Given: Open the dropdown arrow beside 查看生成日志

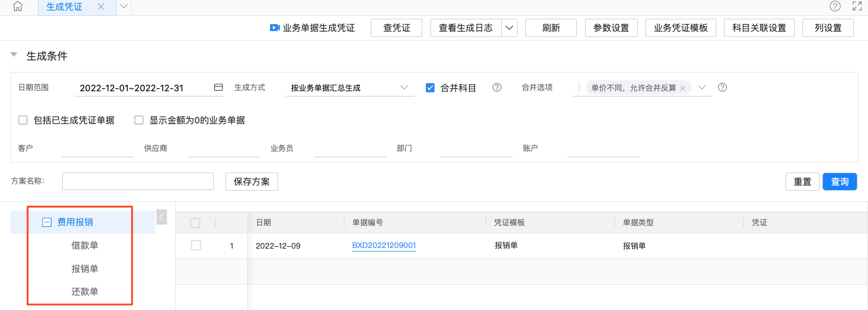Looking at the screenshot, I should [510, 27].
